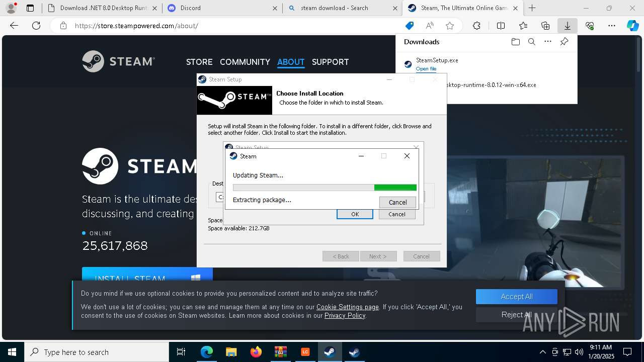
Task: Switch to steam download Search tab
Action: point(342,8)
